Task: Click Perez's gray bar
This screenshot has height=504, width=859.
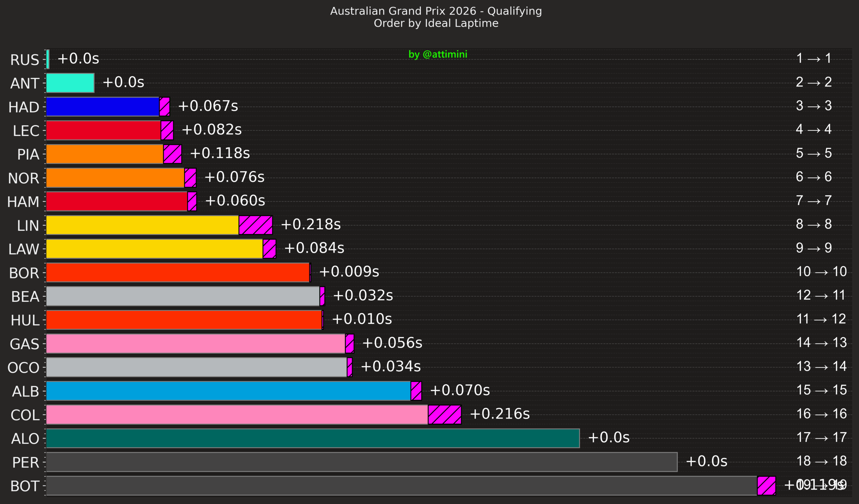Action: pos(361,462)
